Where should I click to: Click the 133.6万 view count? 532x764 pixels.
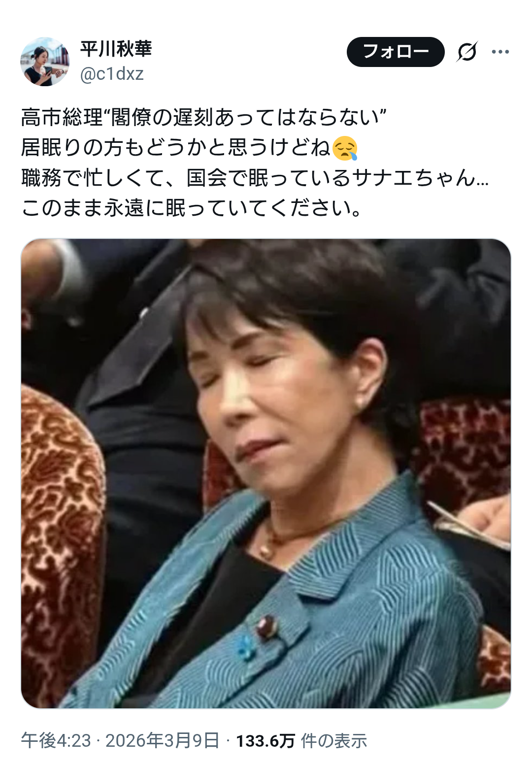point(266,740)
